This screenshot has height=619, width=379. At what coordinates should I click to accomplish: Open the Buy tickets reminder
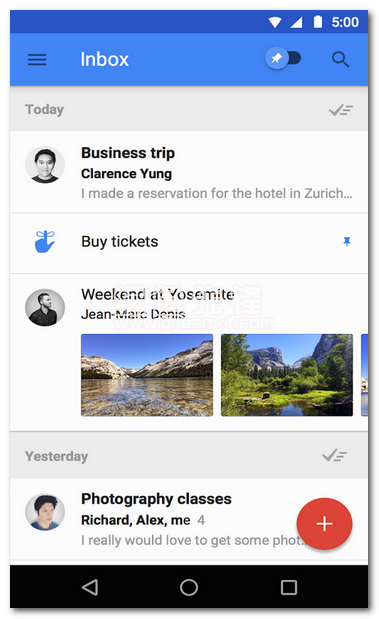[189, 243]
